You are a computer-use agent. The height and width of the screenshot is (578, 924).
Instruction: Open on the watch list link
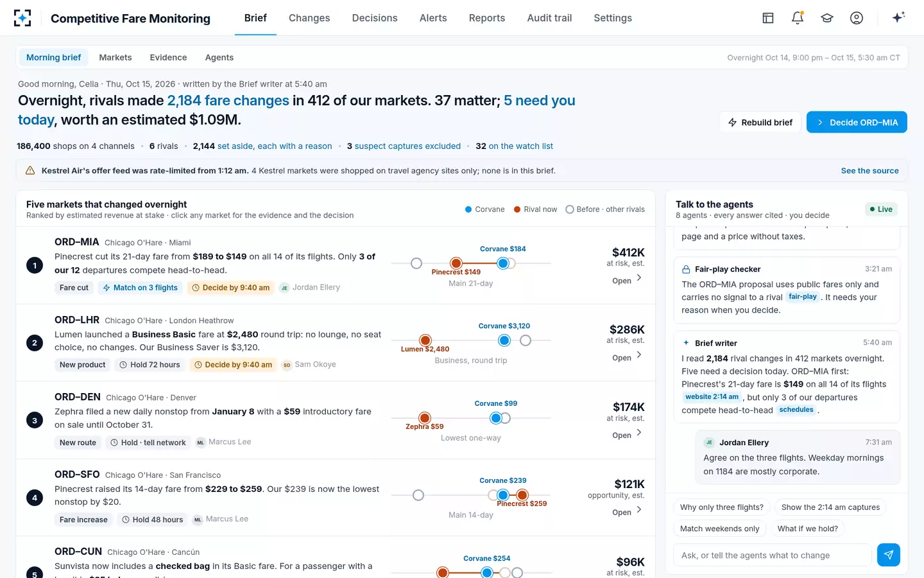pyautogui.click(x=521, y=146)
